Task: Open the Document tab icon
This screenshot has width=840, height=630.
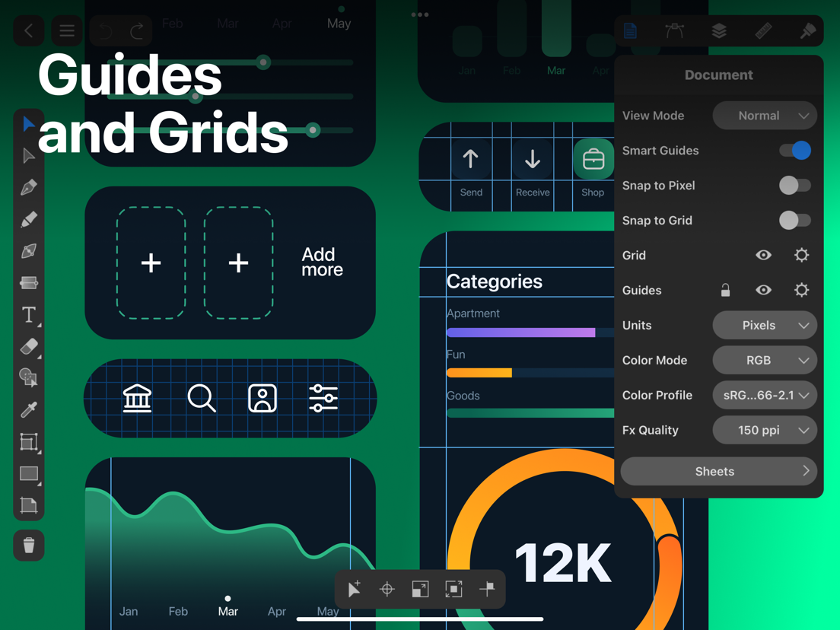Action: [630, 30]
